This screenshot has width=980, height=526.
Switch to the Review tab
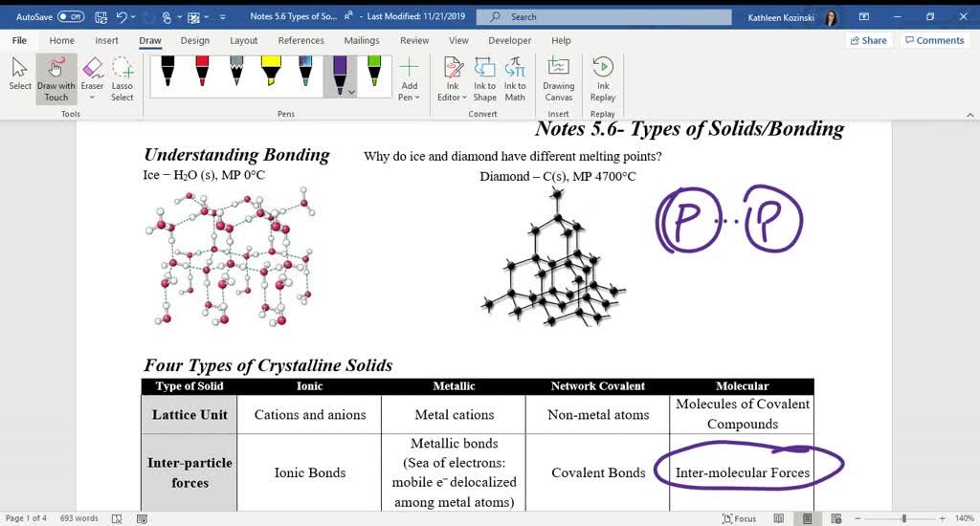(414, 40)
